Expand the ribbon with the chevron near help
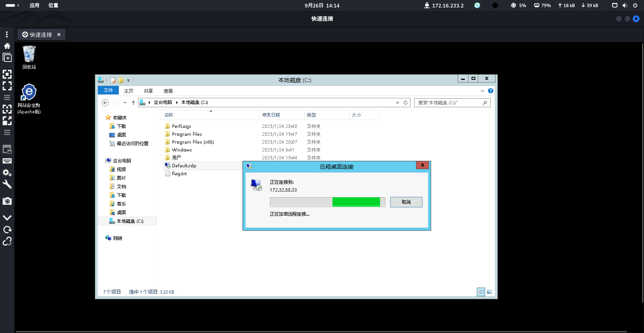Image resolution: width=644 pixels, height=333 pixels. pyautogui.click(x=482, y=91)
